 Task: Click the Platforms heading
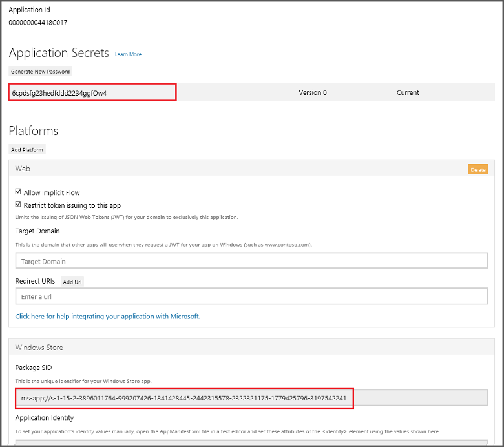pos(34,131)
